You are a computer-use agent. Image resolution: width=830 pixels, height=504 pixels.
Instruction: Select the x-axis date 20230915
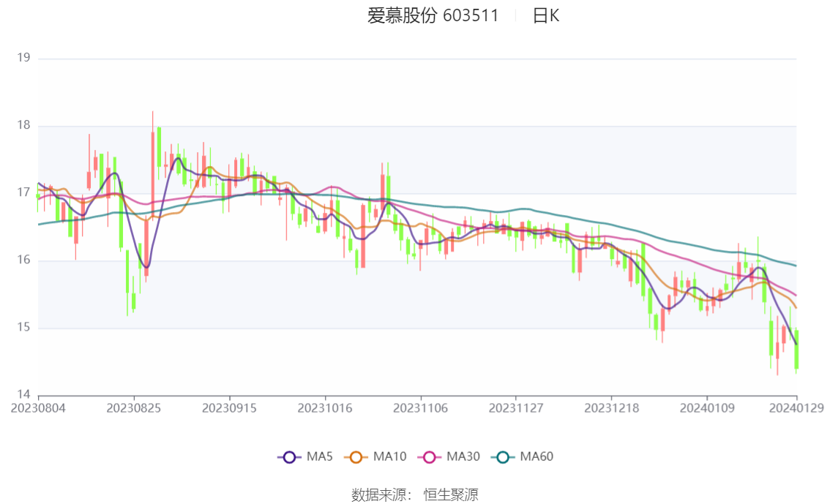(229, 408)
